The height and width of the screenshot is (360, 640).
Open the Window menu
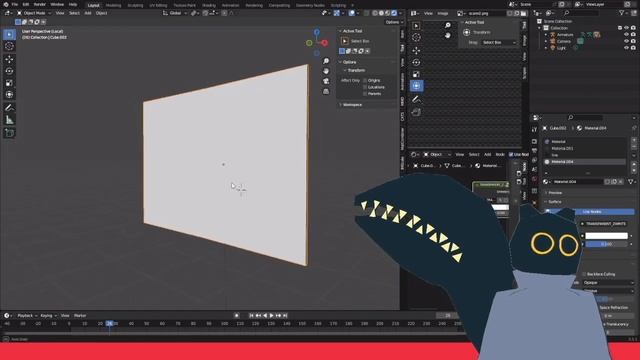click(x=57, y=4)
